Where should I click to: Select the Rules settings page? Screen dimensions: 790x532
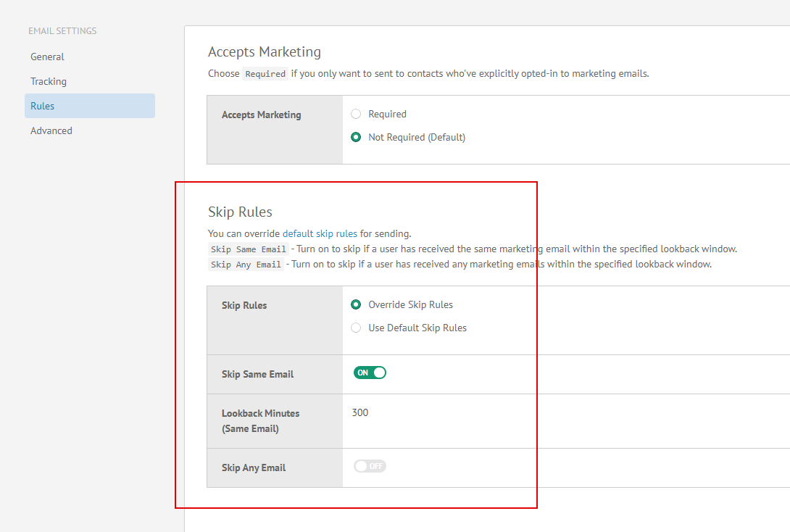(90, 106)
